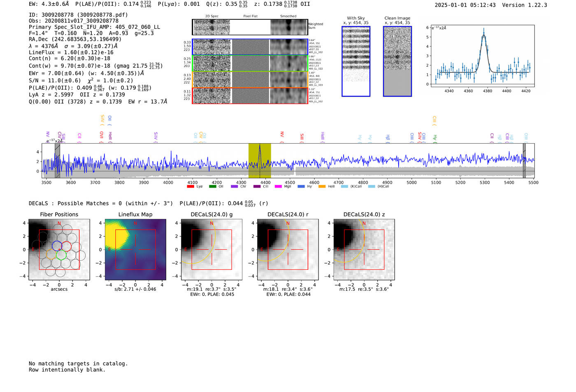Screen dimensions: 576x392
Task: Click the DECaLS Possible Matches = 0 text
Action: pyautogui.click(x=101, y=203)
